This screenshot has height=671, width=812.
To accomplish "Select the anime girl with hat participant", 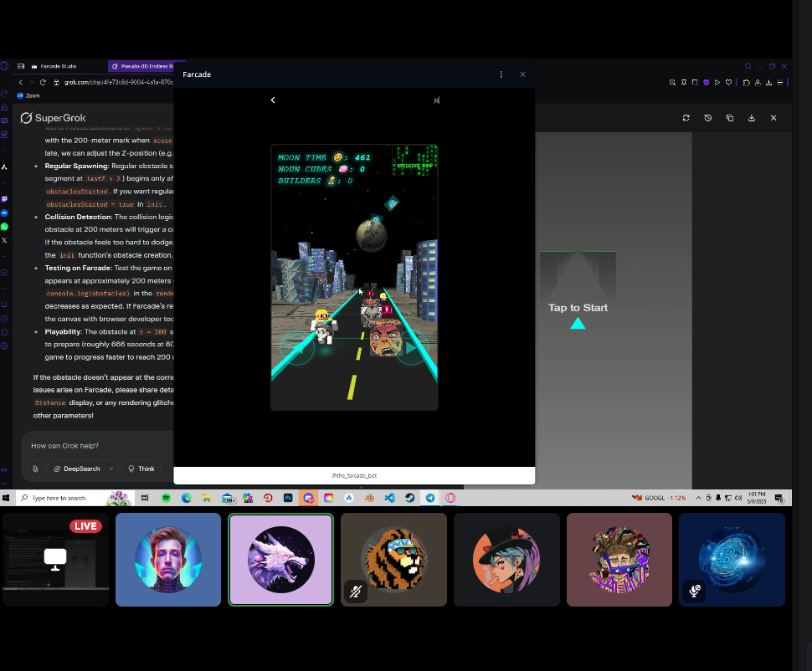I will click(x=507, y=560).
